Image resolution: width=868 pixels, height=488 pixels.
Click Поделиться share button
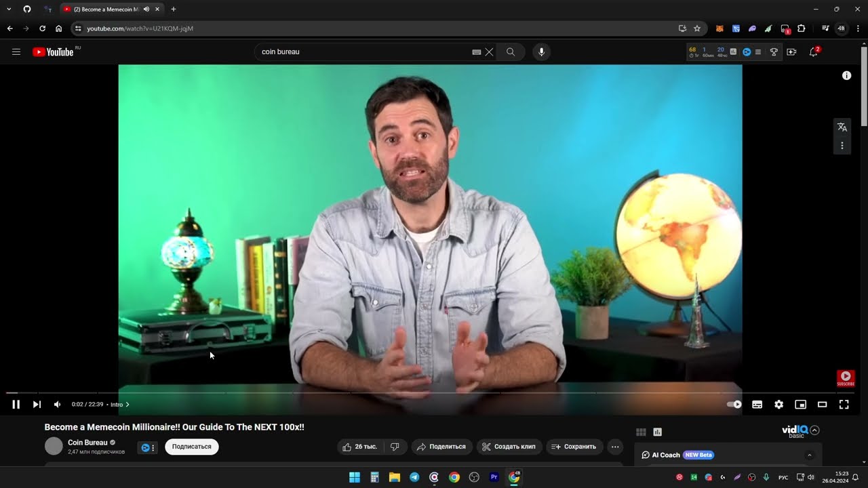441,447
